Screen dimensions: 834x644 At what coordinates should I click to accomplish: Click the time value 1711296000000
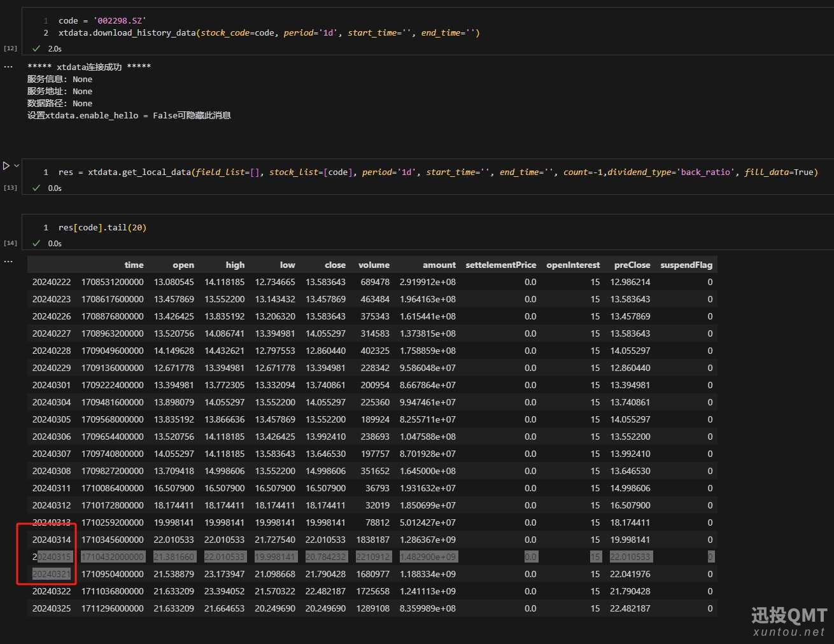[x=112, y=608]
